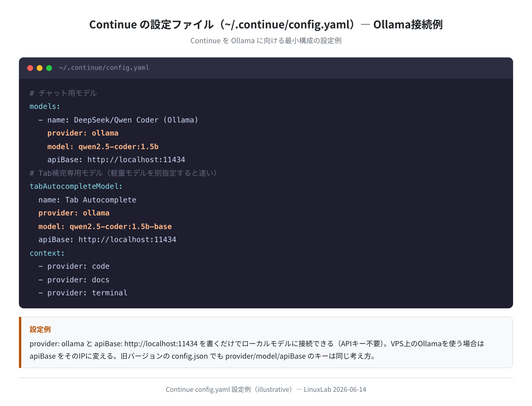Click the line 'model: qwen2.5-coder:1.5b'
Image resolution: width=532 pixels, height=406 pixels.
103,146
